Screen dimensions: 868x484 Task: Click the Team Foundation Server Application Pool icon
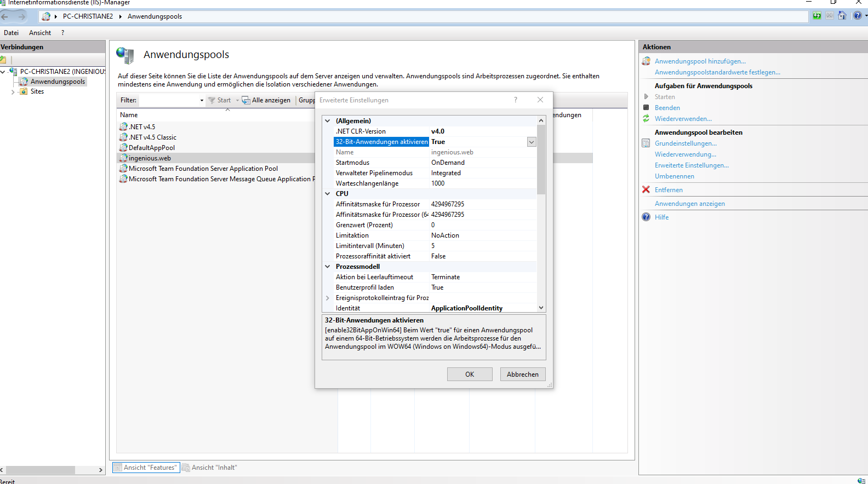click(123, 168)
